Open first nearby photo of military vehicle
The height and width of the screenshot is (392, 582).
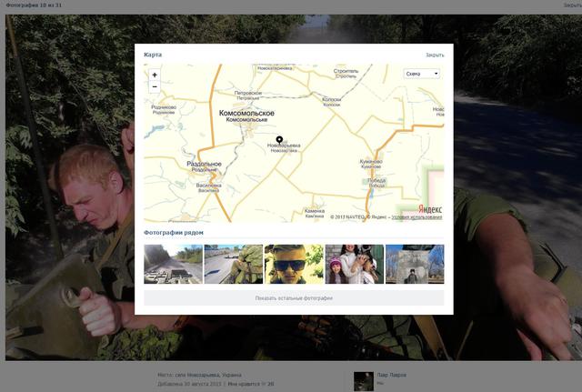click(173, 264)
